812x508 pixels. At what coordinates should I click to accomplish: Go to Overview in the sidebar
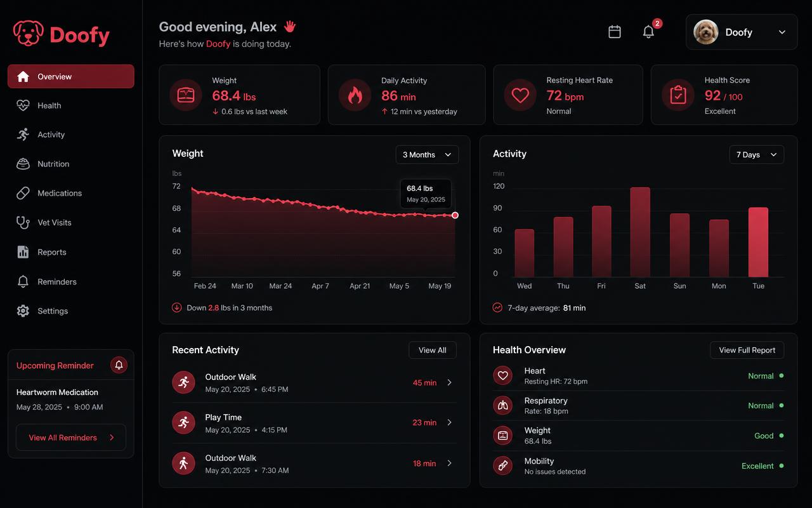(x=71, y=76)
